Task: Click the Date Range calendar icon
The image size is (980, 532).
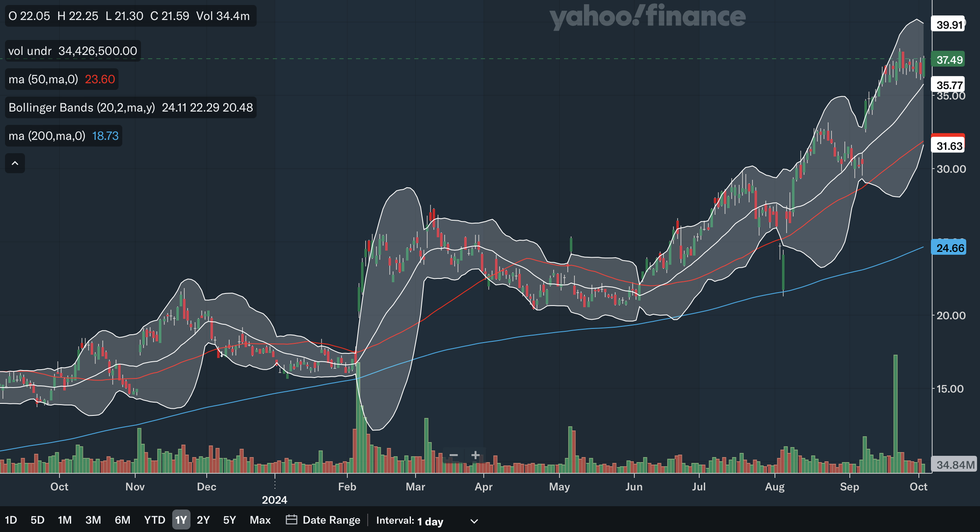Action: click(x=291, y=520)
